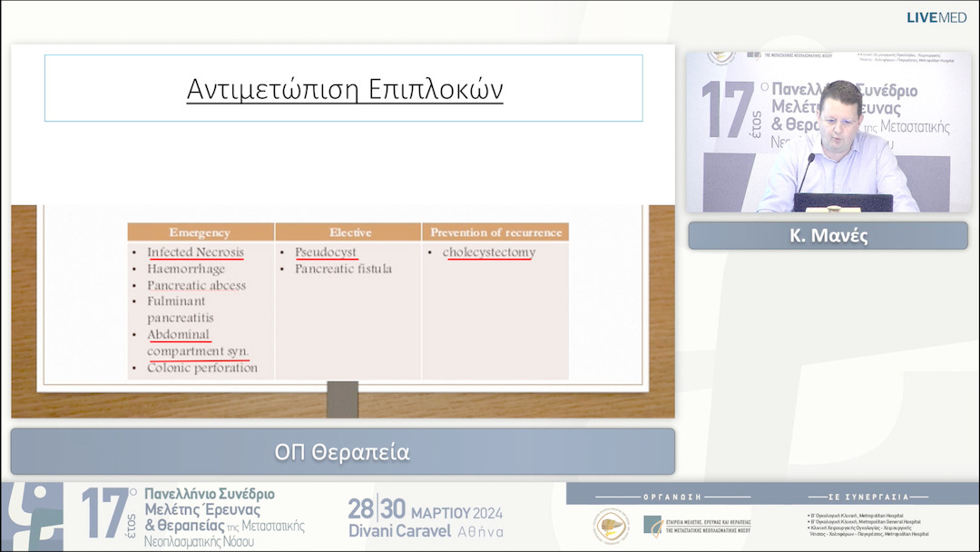Click the large 17 conference number in banner
980x552 pixels.
tap(105, 515)
